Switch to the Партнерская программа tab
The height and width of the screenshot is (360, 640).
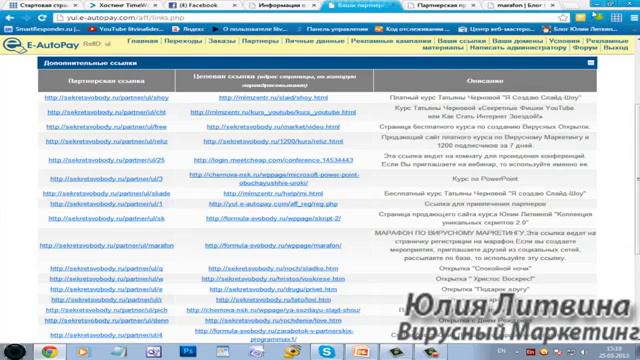pyautogui.click(x=442, y=5)
